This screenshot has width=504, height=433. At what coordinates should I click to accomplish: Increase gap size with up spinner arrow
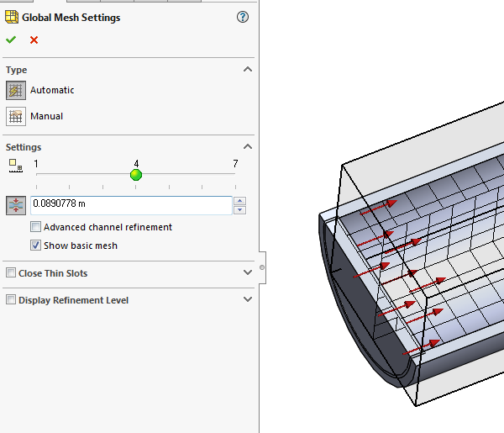[239, 201]
